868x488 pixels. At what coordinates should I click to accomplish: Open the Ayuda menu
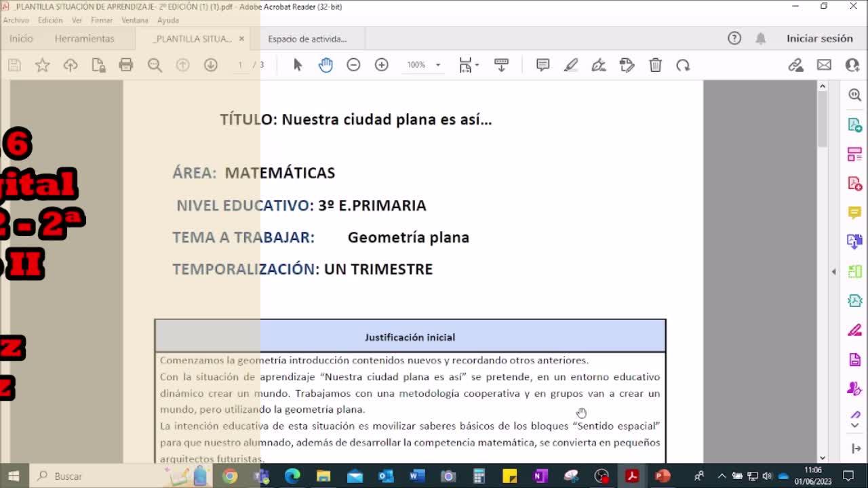tap(168, 20)
